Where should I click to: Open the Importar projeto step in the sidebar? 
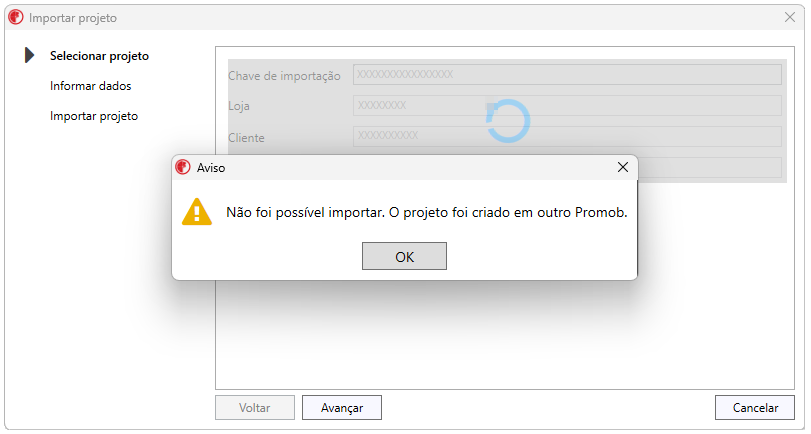click(94, 116)
